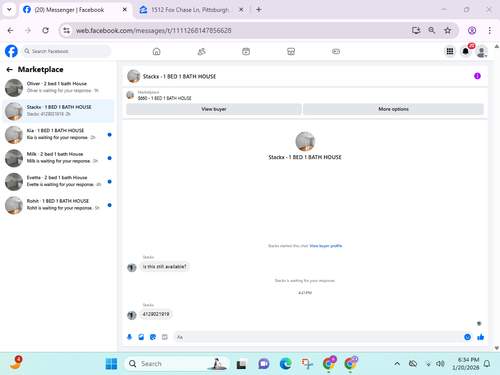Send a voice clip with microphone icon

tap(130, 337)
